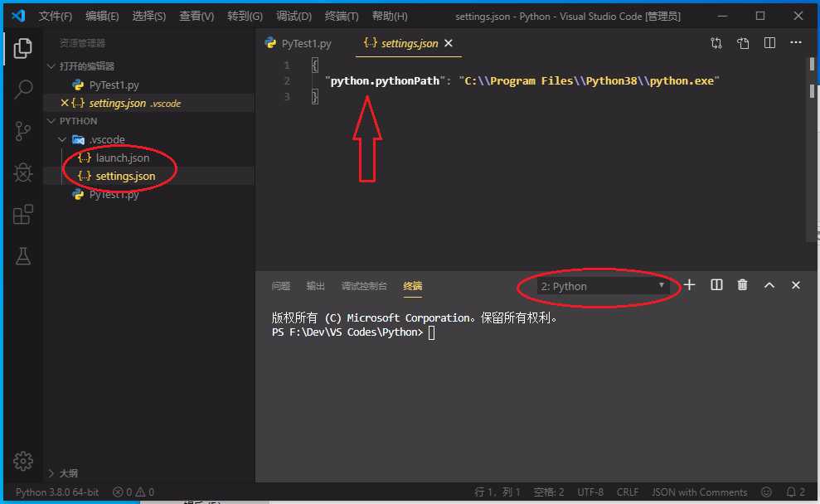Screen dimensions: 820x504
Task: Click errors and warnings count in status bar
Action: pyautogui.click(x=133, y=492)
